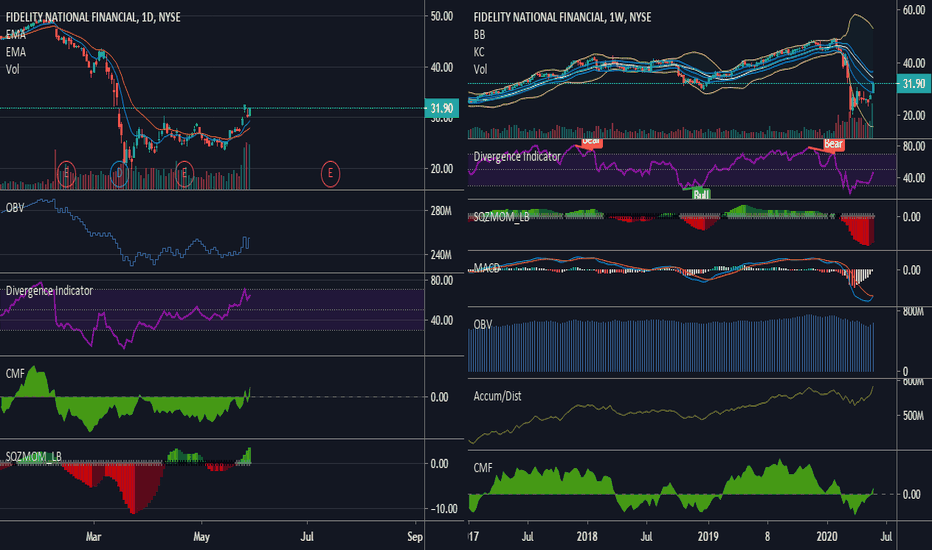
Task: Click the Bear divergence label near 2018
Action: click(x=591, y=142)
